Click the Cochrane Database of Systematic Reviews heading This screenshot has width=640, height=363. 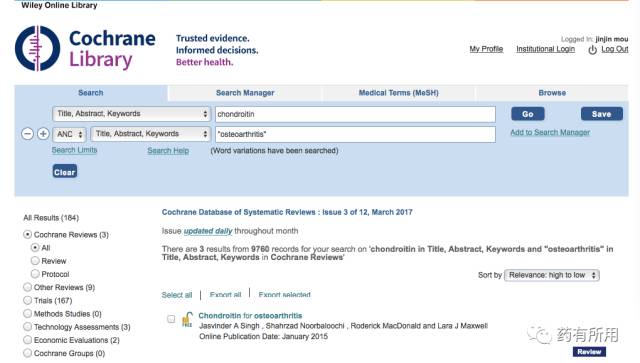[287, 212]
